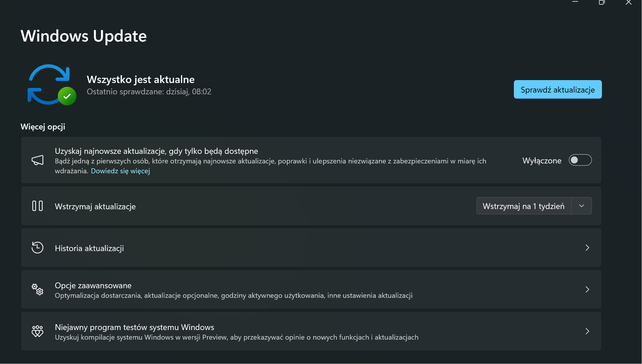
Task: Close the Settings window
Action: [x=629, y=2]
